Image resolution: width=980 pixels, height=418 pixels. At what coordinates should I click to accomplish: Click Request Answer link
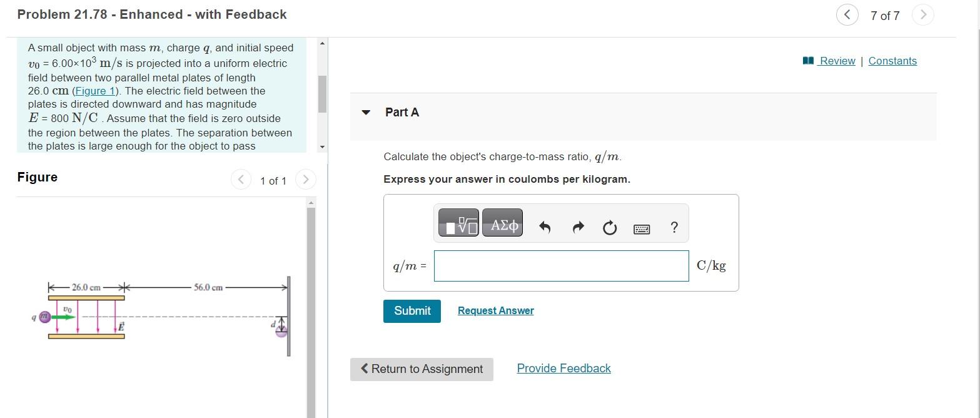click(x=496, y=311)
